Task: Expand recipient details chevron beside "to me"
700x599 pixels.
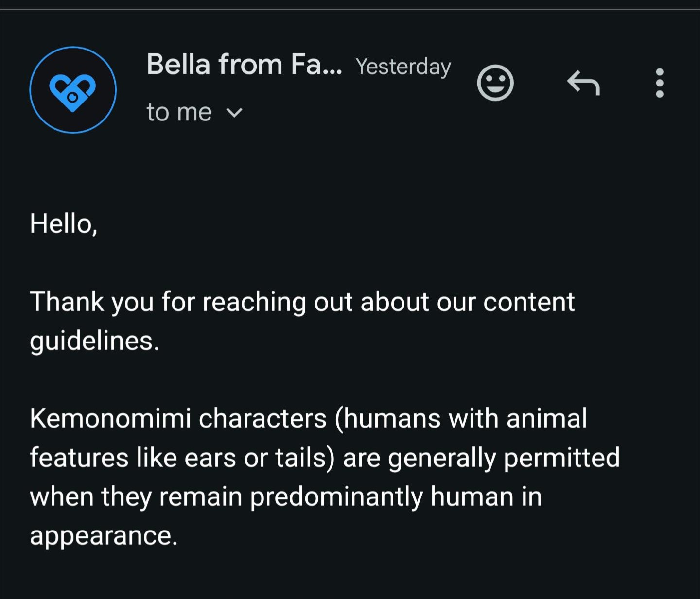Action: tap(234, 113)
